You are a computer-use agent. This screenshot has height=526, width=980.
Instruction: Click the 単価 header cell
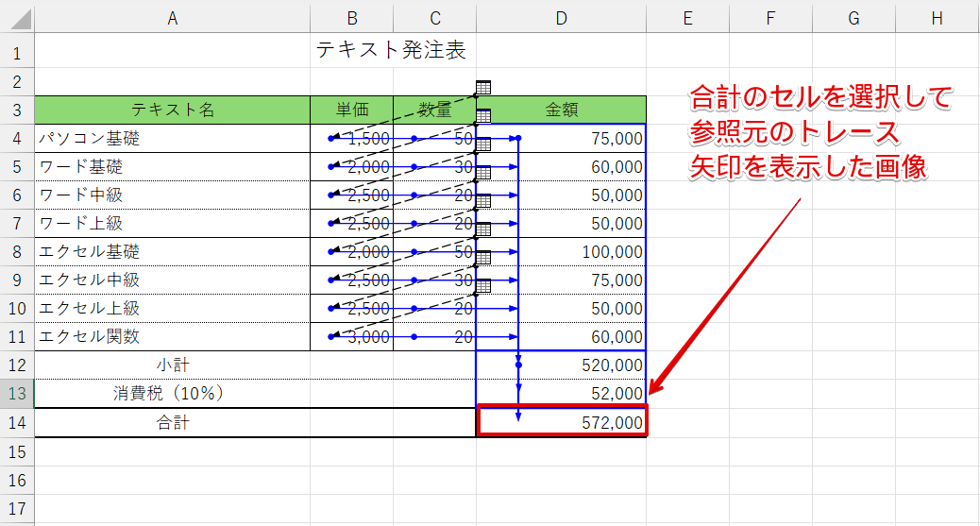(x=352, y=110)
